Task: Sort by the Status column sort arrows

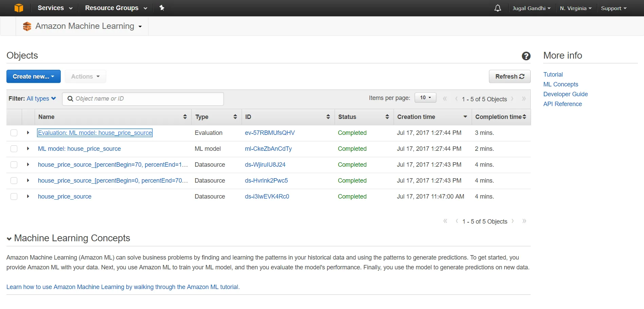Action: [x=387, y=117]
